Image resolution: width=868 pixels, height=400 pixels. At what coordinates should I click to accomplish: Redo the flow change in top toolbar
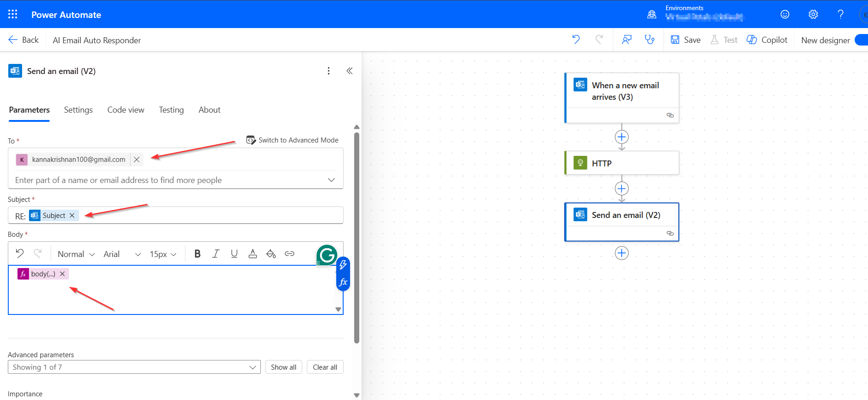[x=599, y=40]
